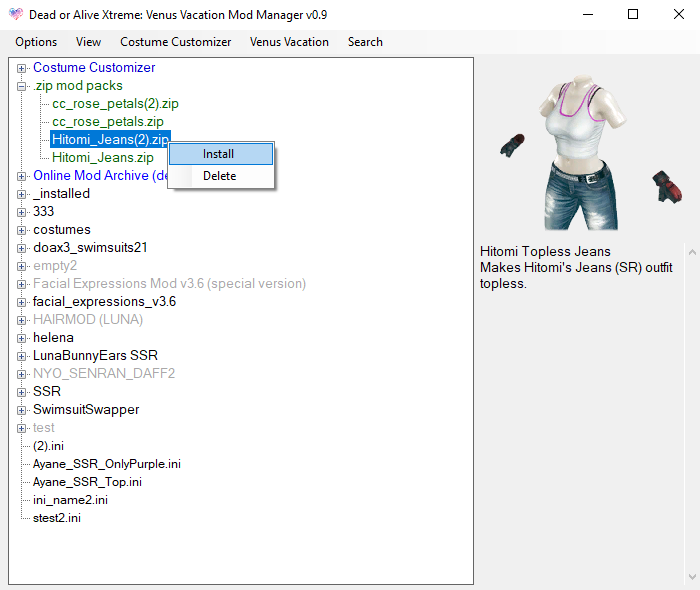This screenshot has width=700, height=590.
Task: Select the LunaBunnyEars SSR label
Action: click(x=95, y=355)
